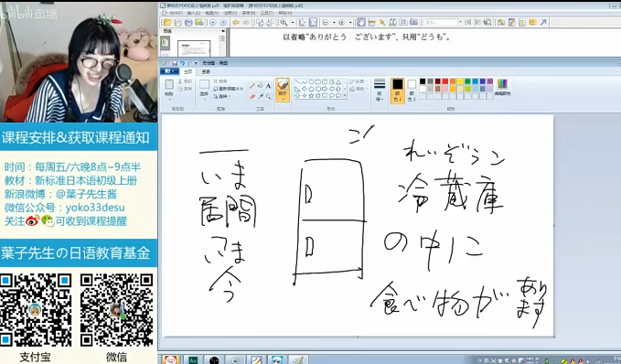Image resolution: width=621 pixels, height=364 pixels.
Task: Open the Quick Access Toolbar customize arrow
Action: 196,63
